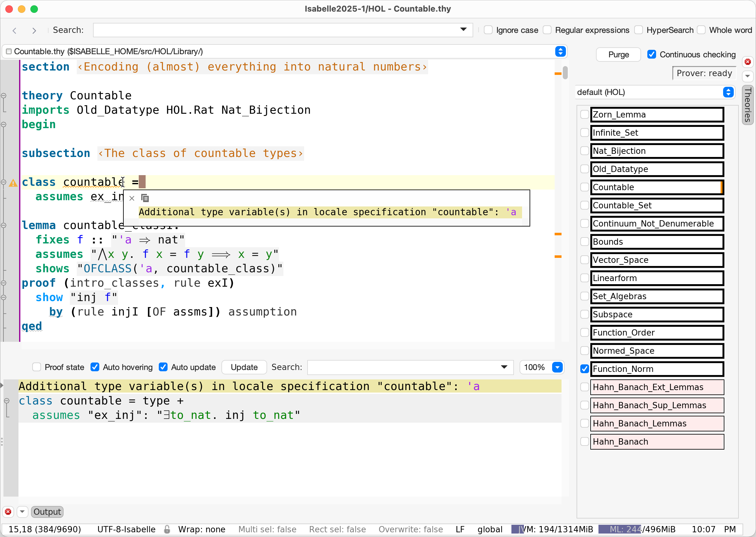Screen dimensions: 756x537
Task: Enable the Proof state checkbox
Action: coord(37,367)
